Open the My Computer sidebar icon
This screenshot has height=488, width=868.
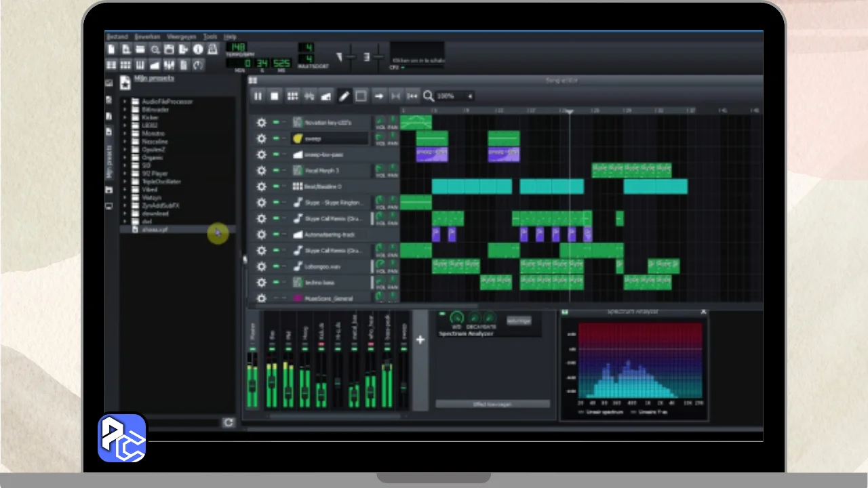[x=109, y=205]
